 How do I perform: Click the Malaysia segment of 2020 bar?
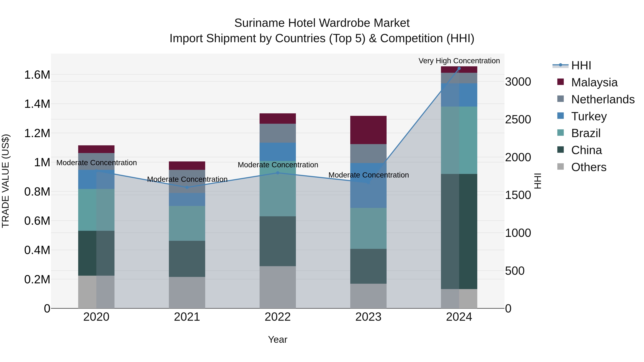tap(96, 149)
